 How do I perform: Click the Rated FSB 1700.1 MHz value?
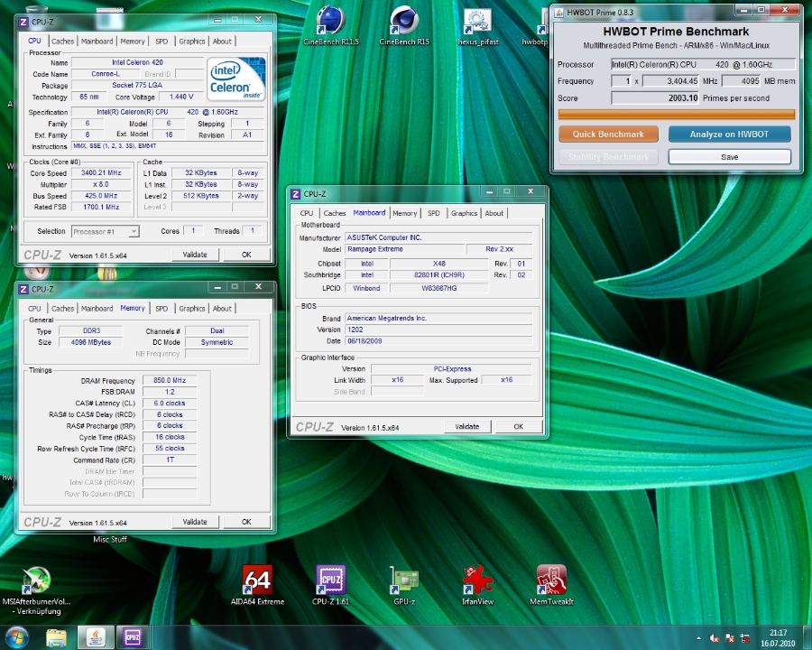101,207
